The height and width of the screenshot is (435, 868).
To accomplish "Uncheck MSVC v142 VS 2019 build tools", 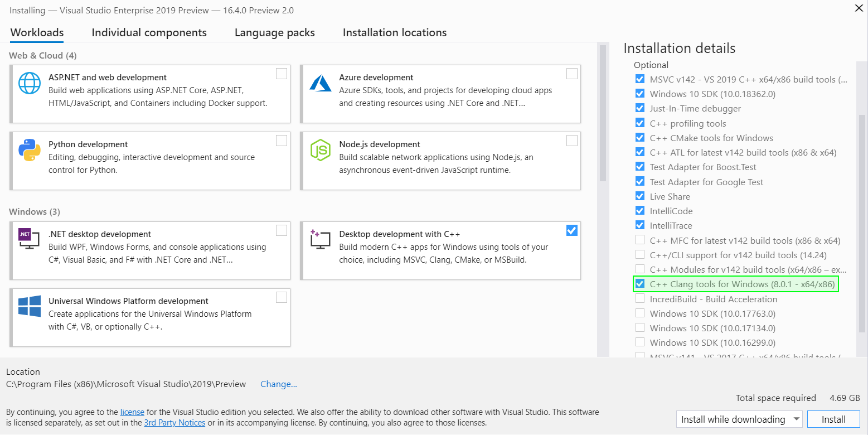I will pyautogui.click(x=640, y=79).
